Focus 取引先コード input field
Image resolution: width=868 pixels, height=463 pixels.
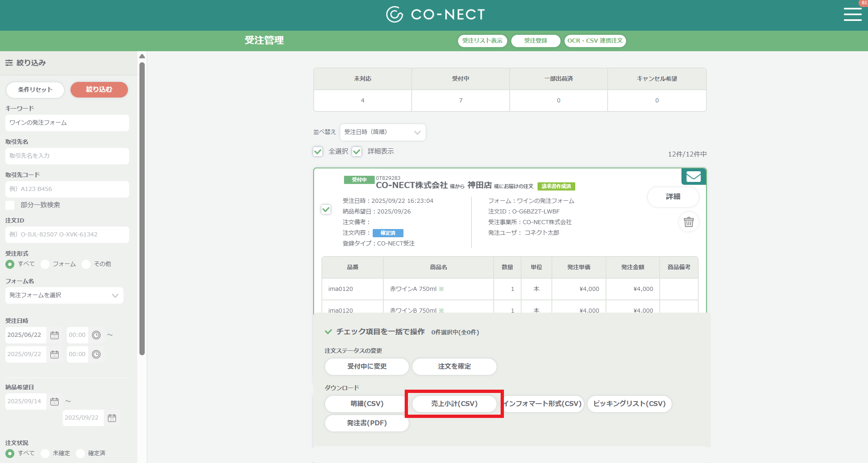tap(67, 189)
